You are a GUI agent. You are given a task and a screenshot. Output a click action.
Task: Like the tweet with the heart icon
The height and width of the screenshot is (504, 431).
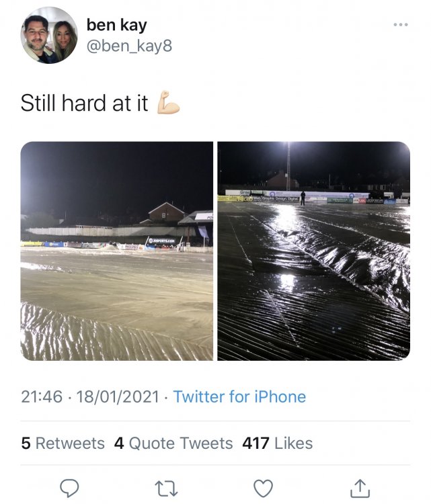click(263, 487)
